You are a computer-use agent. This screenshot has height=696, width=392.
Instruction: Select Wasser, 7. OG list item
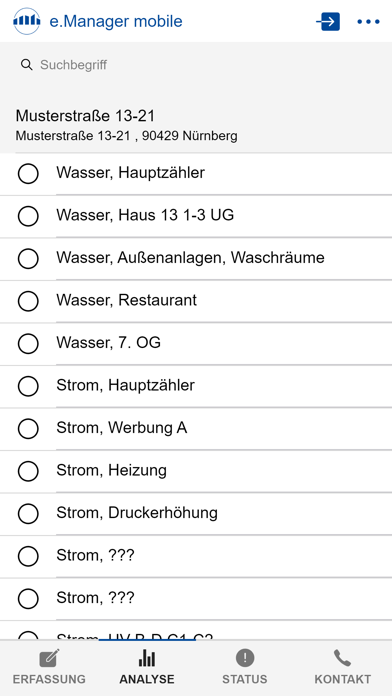196,344
